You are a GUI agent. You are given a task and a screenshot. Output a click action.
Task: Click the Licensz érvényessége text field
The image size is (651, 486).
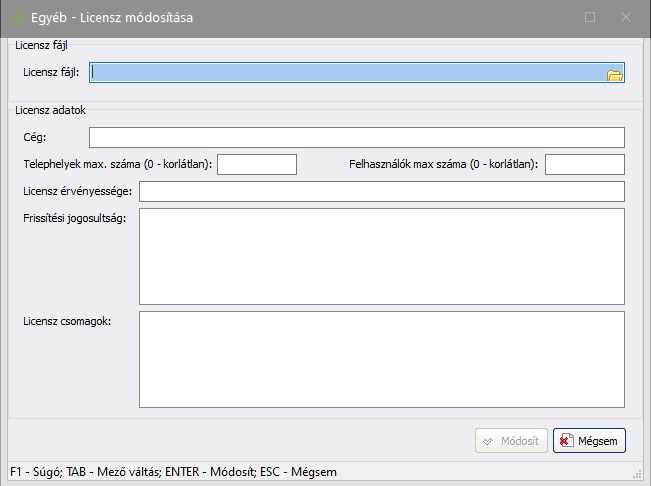pyautogui.click(x=382, y=191)
